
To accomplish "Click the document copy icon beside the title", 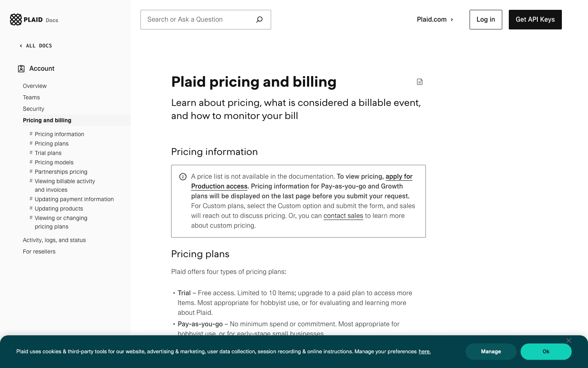I will [420, 82].
